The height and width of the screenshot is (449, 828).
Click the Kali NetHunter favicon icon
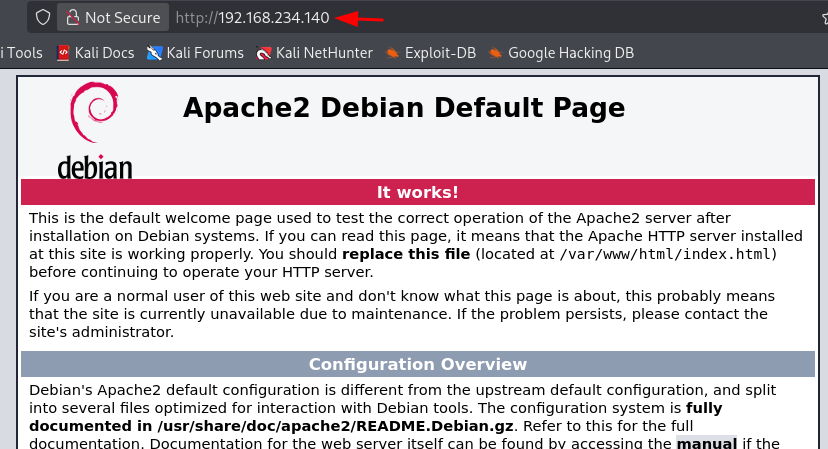click(263, 53)
